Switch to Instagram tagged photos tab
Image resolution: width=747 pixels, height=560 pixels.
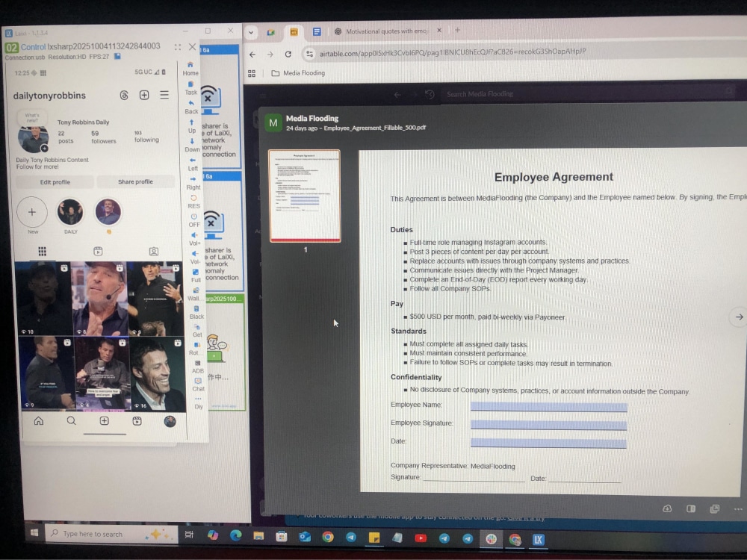point(154,252)
